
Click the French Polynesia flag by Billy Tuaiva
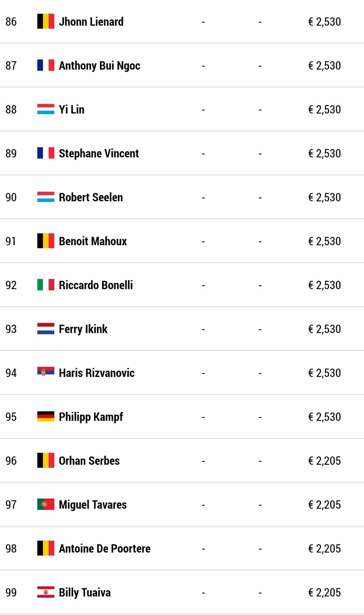(x=46, y=592)
